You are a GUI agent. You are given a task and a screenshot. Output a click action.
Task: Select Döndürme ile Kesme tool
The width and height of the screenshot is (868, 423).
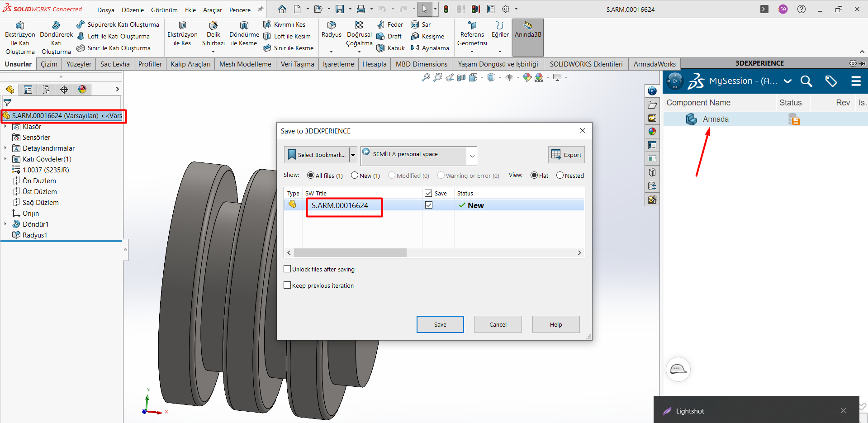click(244, 34)
